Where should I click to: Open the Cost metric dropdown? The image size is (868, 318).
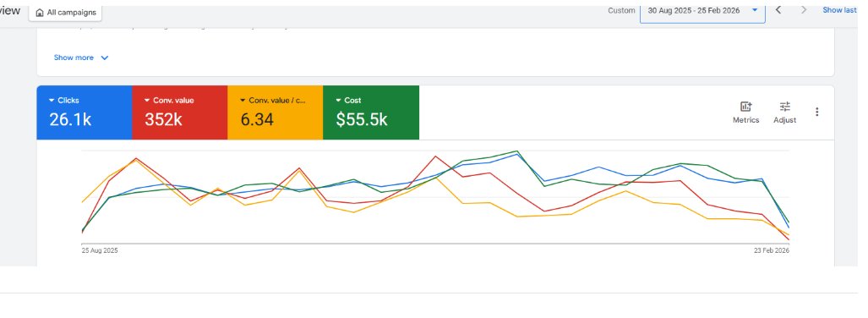[x=348, y=101]
